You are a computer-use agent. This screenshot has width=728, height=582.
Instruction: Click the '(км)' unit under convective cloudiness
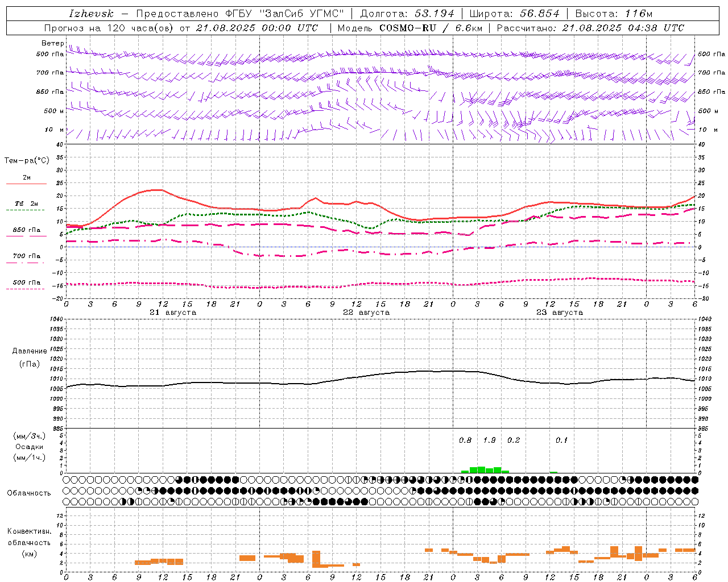[x=30, y=554]
